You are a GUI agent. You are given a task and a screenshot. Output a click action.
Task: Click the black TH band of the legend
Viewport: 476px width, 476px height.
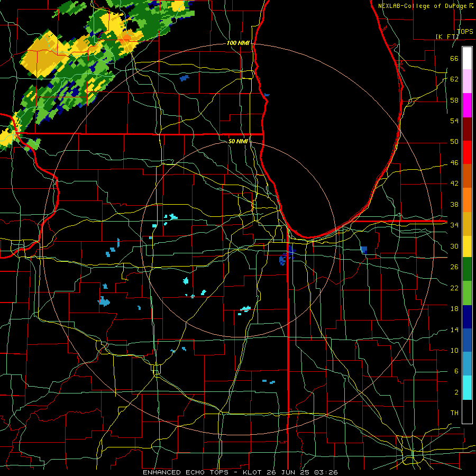pyautogui.click(x=467, y=411)
